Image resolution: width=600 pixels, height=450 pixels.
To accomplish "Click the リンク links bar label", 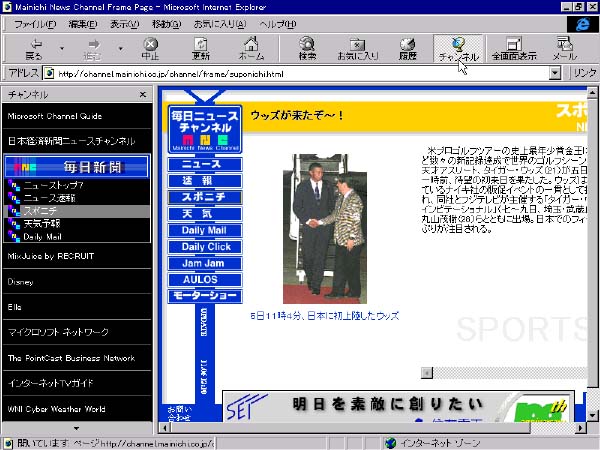I will pyautogui.click(x=585, y=73).
